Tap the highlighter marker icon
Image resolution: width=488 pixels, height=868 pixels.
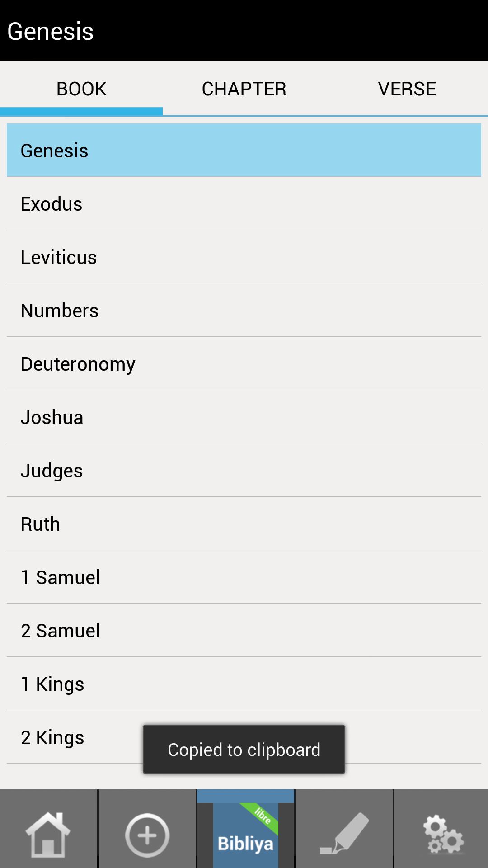point(344,835)
